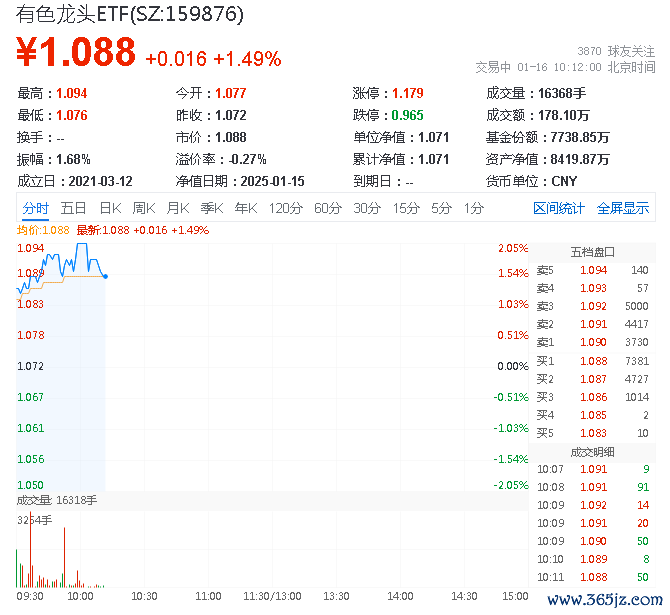Viewport: 670px width, 615px height.
Task: Select the 卖1 ask row at 1.090
Action: [x=592, y=342]
